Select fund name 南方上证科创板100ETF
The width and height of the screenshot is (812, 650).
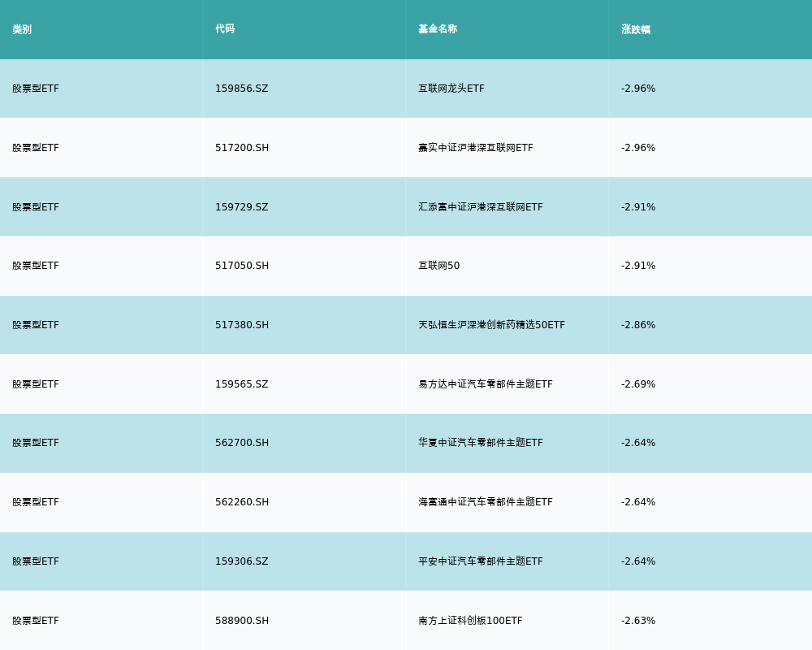(470, 621)
